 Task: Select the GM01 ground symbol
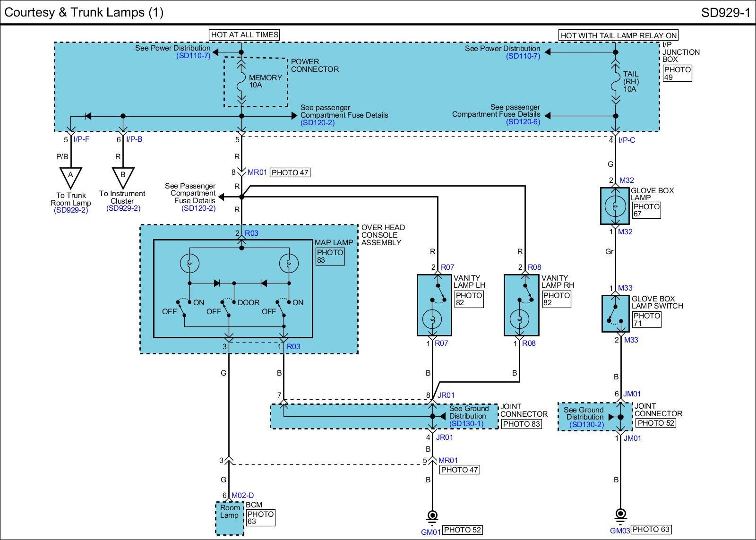(432, 516)
